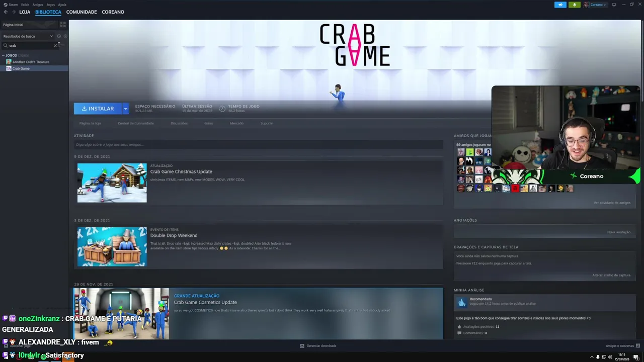Click the profile avatar beside Coreano
The height and width of the screenshot is (362, 644).
click(x=586, y=5)
